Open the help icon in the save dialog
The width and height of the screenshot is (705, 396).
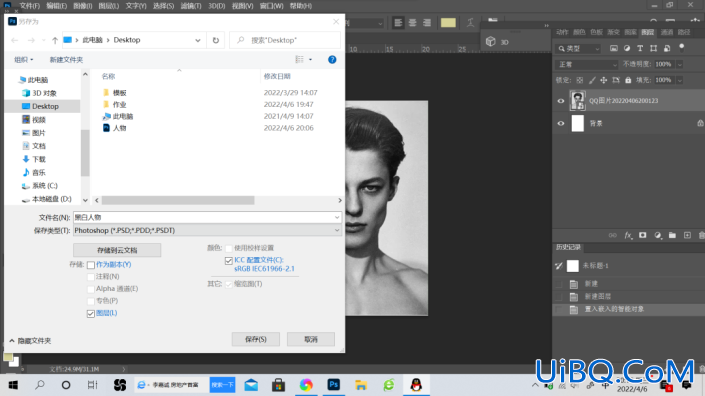[332, 60]
